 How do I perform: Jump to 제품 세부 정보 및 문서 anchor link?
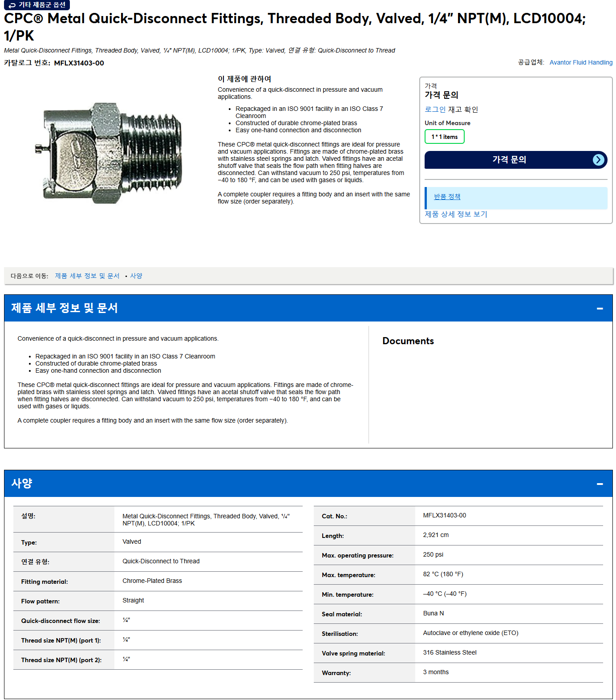pyautogui.click(x=87, y=276)
